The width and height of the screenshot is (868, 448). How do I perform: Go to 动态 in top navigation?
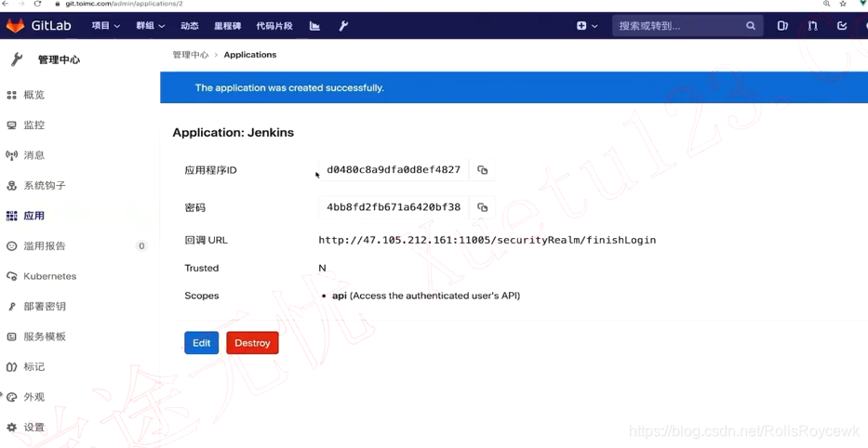[189, 25]
